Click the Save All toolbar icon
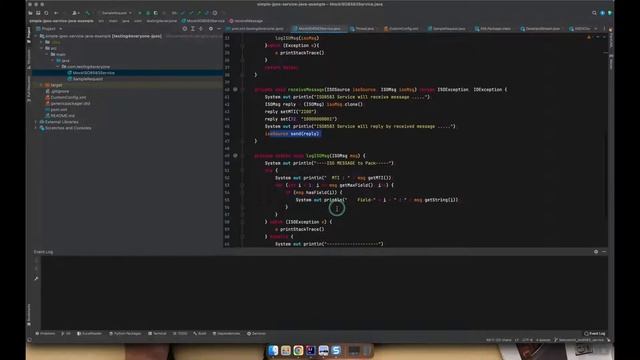Viewport: 640px width, 360px height. pyautogui.click(x=38, y=13)
